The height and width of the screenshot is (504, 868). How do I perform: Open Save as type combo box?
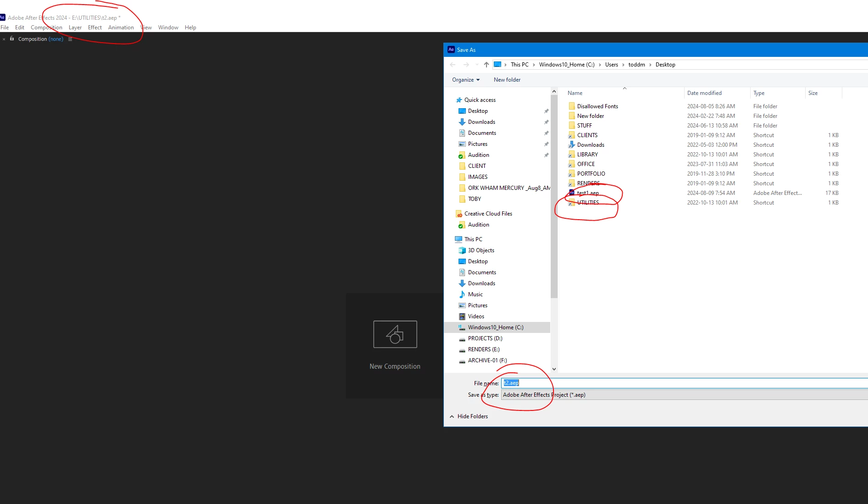(684, 395)
